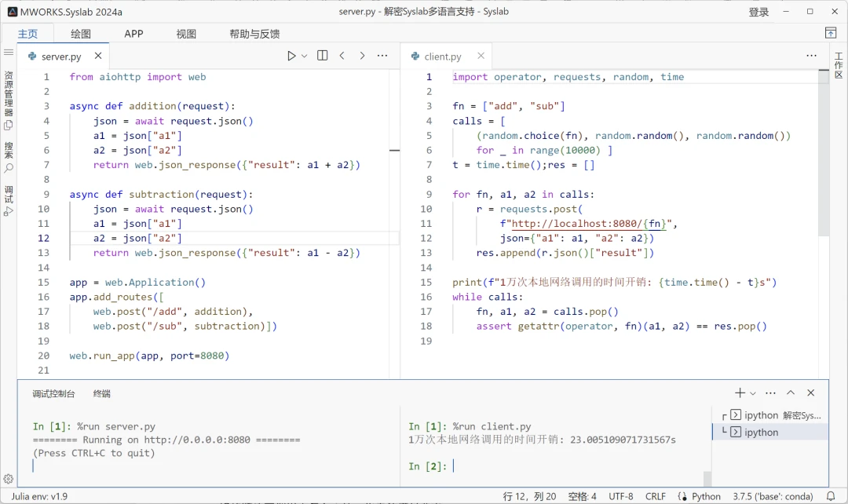This screenshot has width=848, height=504.
Task: Maximize the terminal panel with the up chevron
Action: tap(791, 393)
